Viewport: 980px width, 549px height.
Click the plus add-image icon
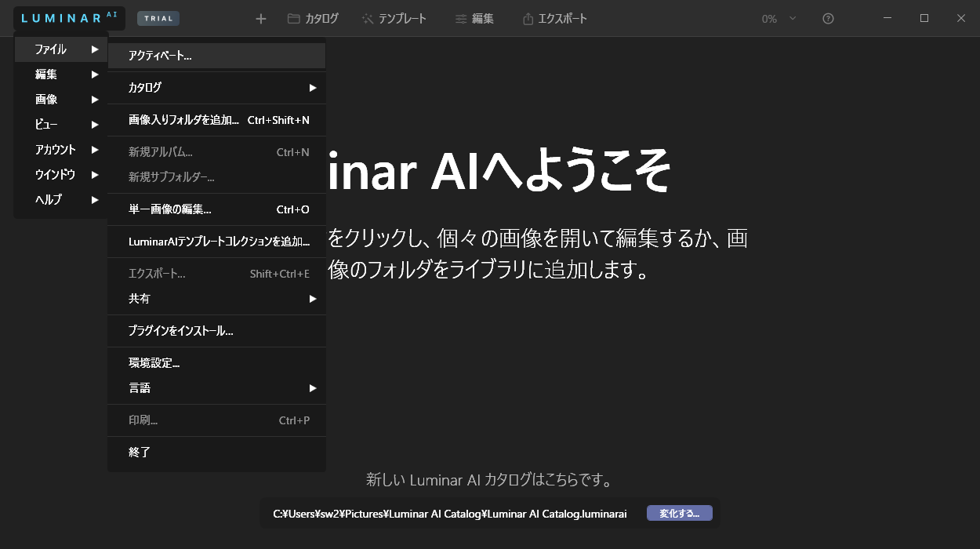click(261, 19)
